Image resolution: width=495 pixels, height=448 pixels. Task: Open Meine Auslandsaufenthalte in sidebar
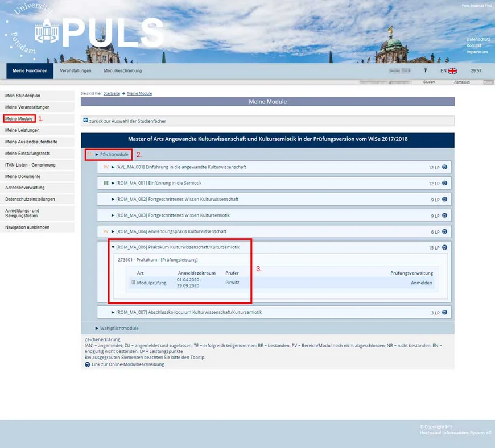click(37, 142)
